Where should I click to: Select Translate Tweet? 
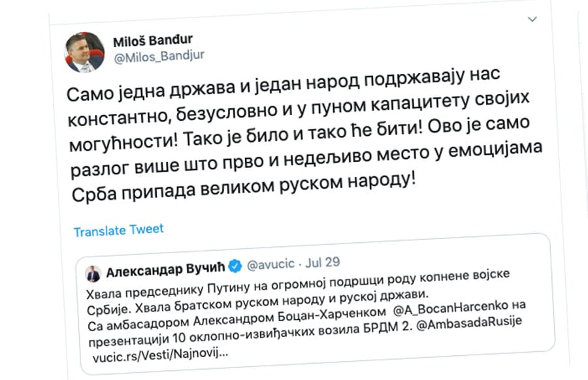pyautogui.click(x=118, y=230)
